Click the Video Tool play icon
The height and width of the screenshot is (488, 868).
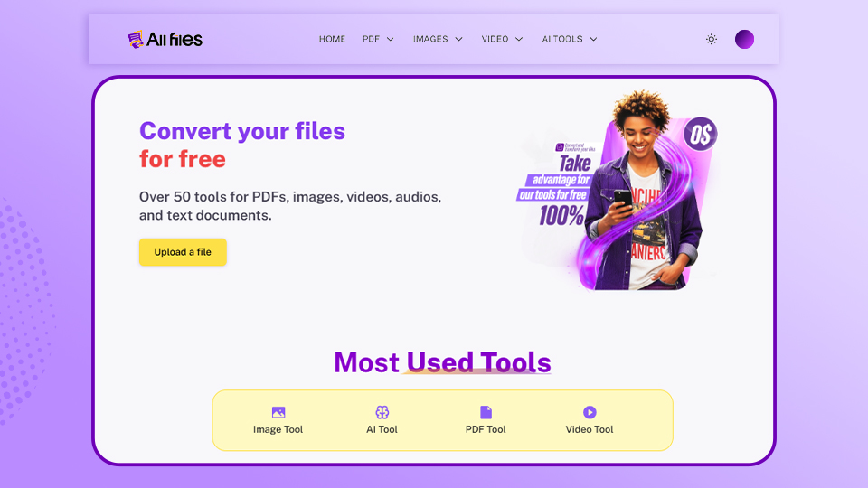pos(590,412)
